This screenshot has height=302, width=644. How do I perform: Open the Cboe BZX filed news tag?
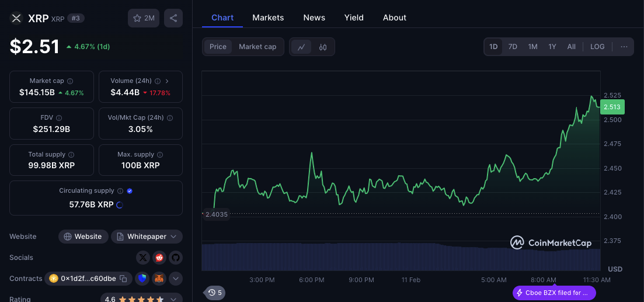pyautogui.click(x=554, y=293)
